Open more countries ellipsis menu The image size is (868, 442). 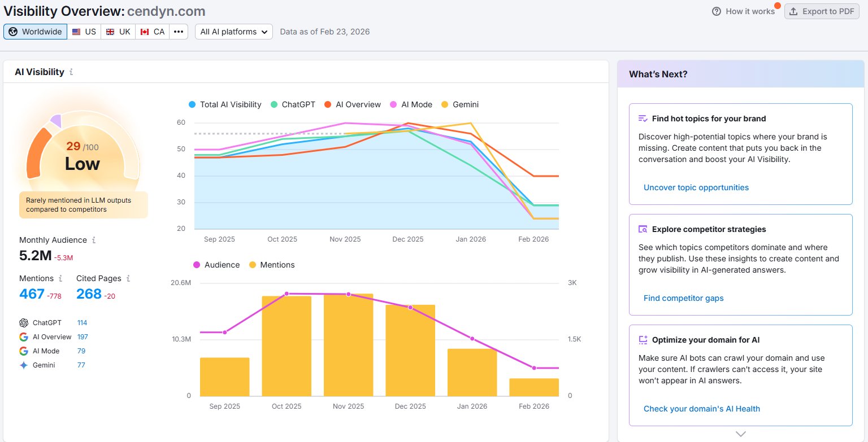click(x=179, y=32)
